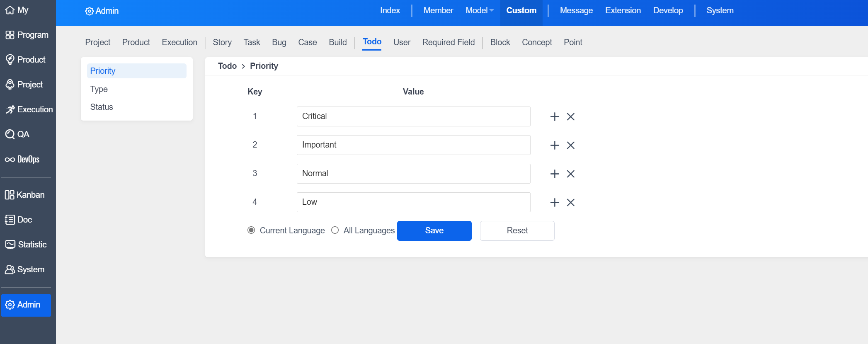Add a row after Normal priority
The height and width of the screenshot is (344, 868).
click(554, 174)
